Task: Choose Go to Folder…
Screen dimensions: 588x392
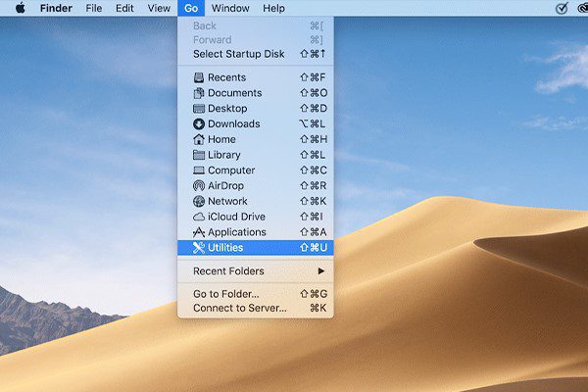Action: (x=256, y=294)
